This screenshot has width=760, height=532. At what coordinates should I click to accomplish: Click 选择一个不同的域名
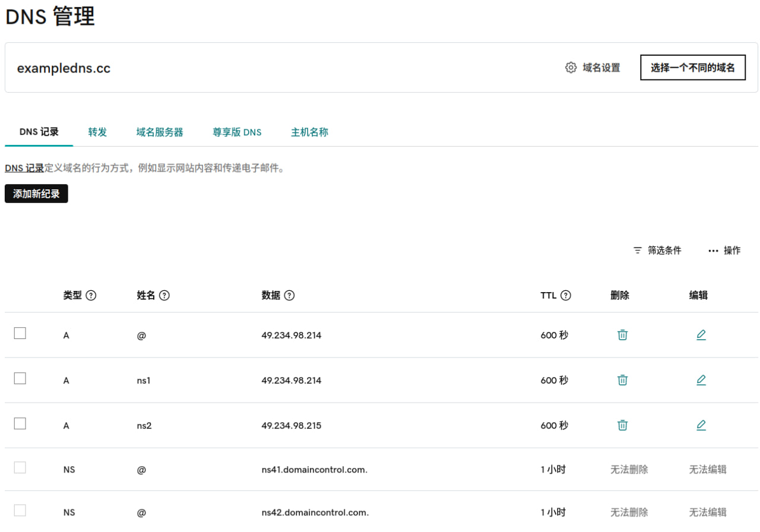[692, 68]
